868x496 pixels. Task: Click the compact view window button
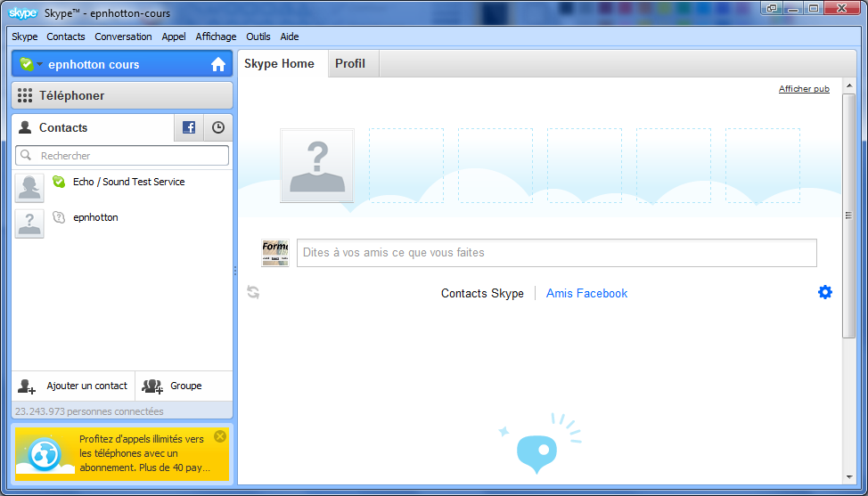[772, 8]
